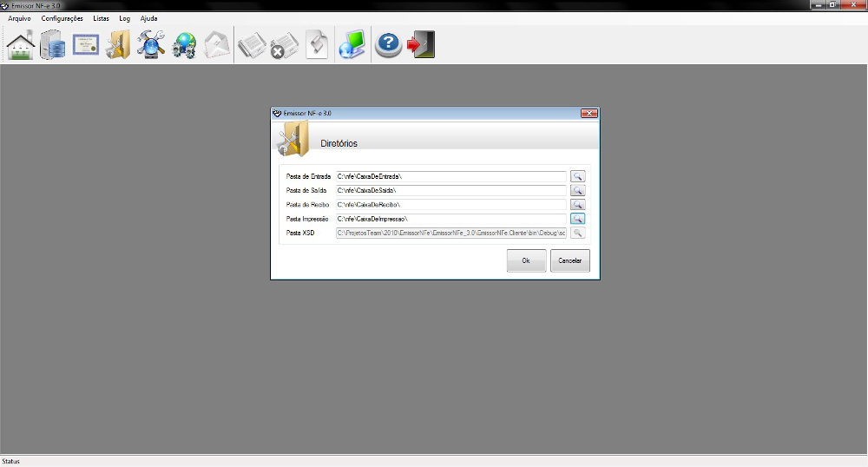
Task: Open the Arquivo menu
Action: coord(19,18)
